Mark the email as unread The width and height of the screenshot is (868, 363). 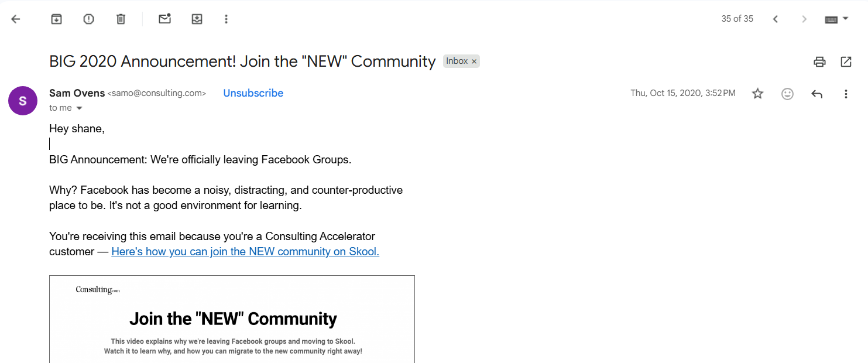[164, 19]
